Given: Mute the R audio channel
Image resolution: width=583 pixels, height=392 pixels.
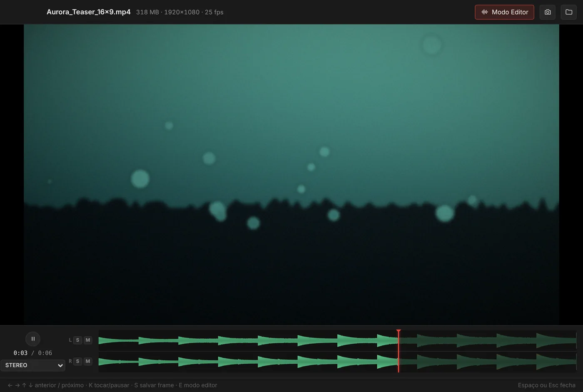Looking at the screenshot, I should click(87, 361).
